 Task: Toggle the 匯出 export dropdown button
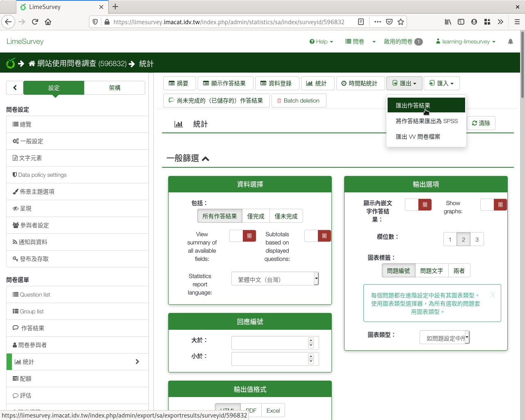tap(404, 83)
